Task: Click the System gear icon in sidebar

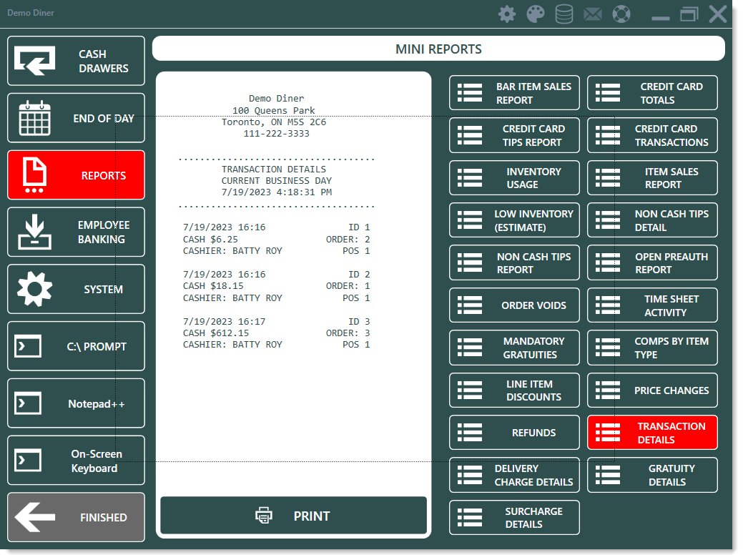Action: (34, 290)
